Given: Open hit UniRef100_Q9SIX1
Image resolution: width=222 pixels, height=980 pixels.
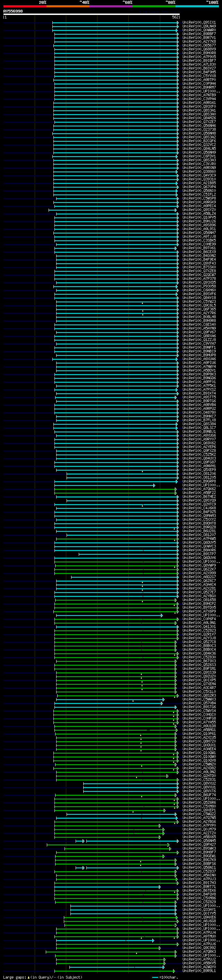Looking at the screenshot, I should point(199,23).
